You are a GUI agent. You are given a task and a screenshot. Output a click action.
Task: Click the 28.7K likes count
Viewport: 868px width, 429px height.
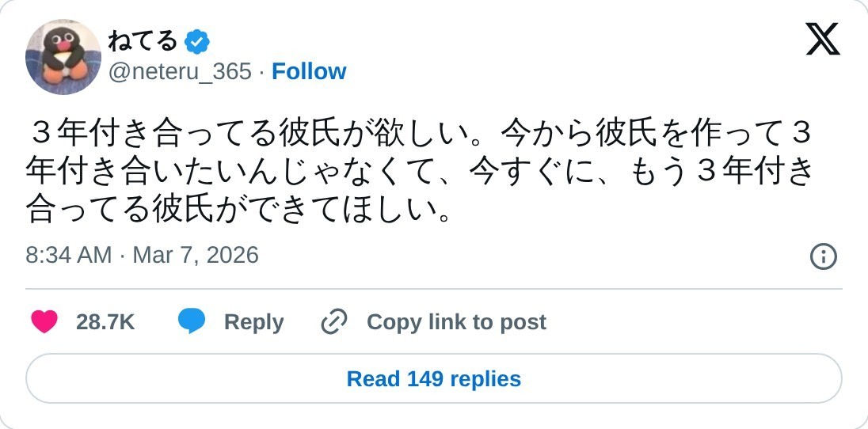[x=105, y=322]
